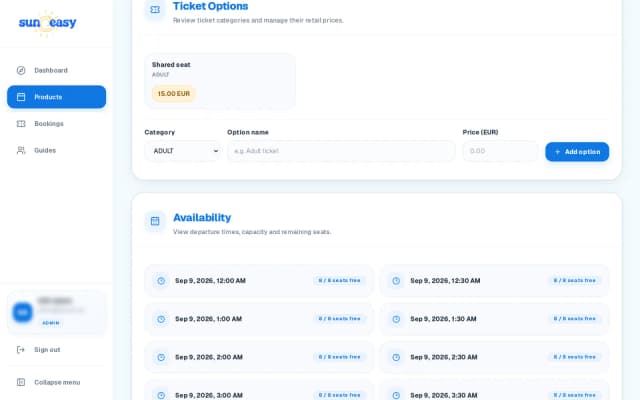
Task: Collapse the sidebar menu
Action: pyautogui.click(x=56, y=382)
